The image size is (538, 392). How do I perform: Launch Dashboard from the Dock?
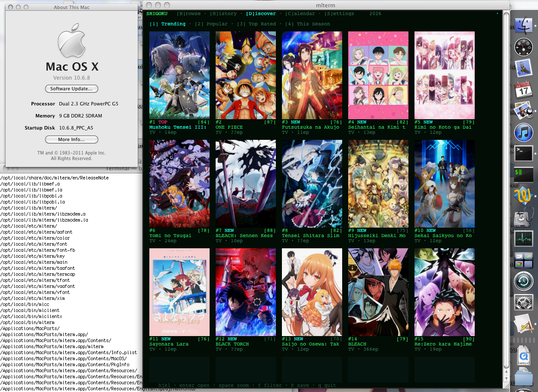[x=524, y=46]
